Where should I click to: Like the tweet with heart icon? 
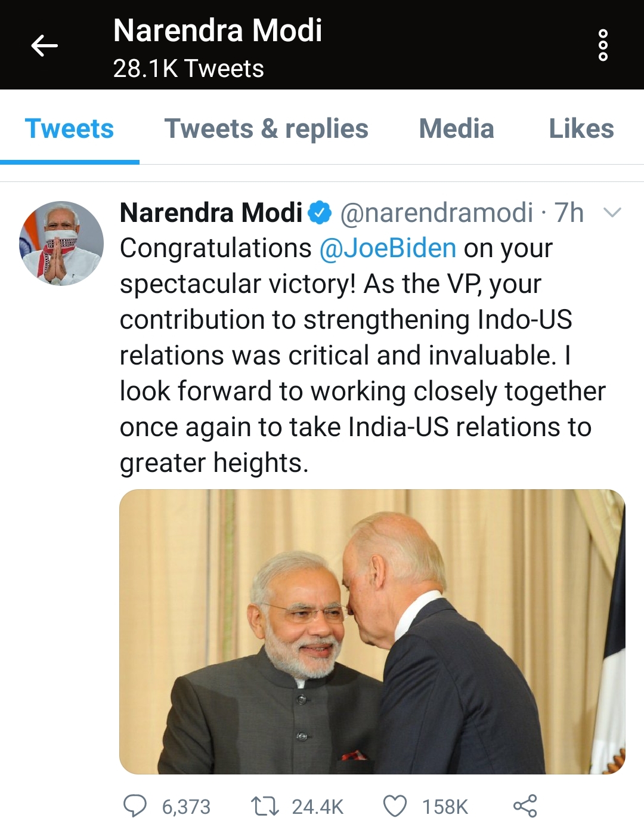(x=395, y=805)
